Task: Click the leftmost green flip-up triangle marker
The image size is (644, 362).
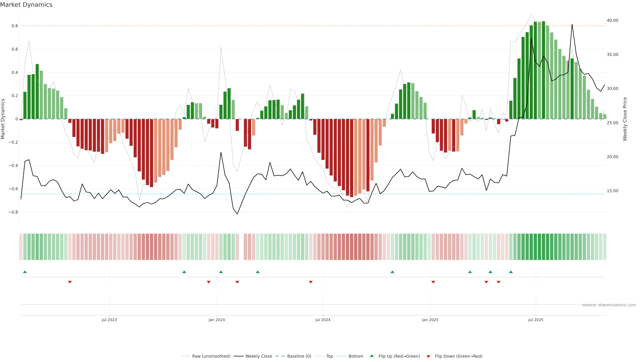Action: click(25, 272)
